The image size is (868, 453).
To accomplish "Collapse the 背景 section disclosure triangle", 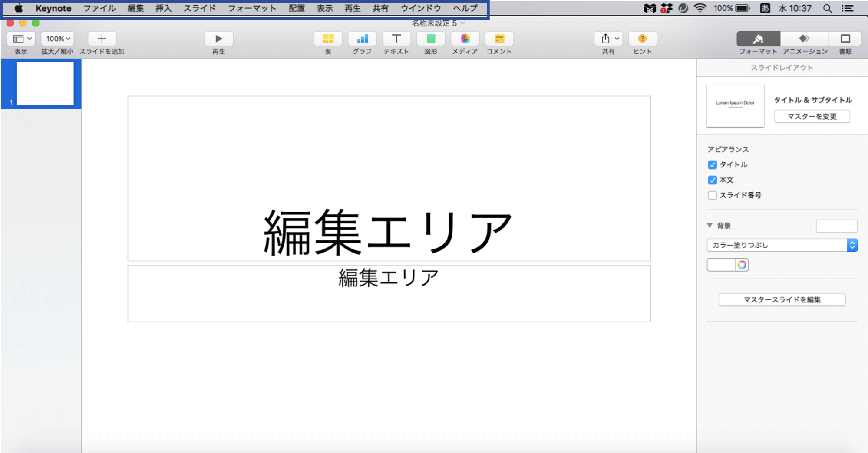I will (710, 226).
